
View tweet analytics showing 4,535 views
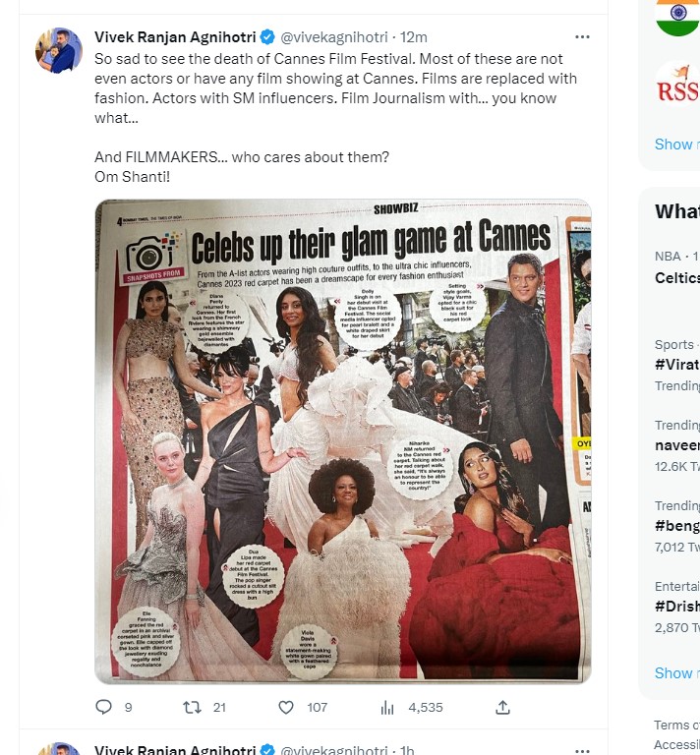[387, 707]
